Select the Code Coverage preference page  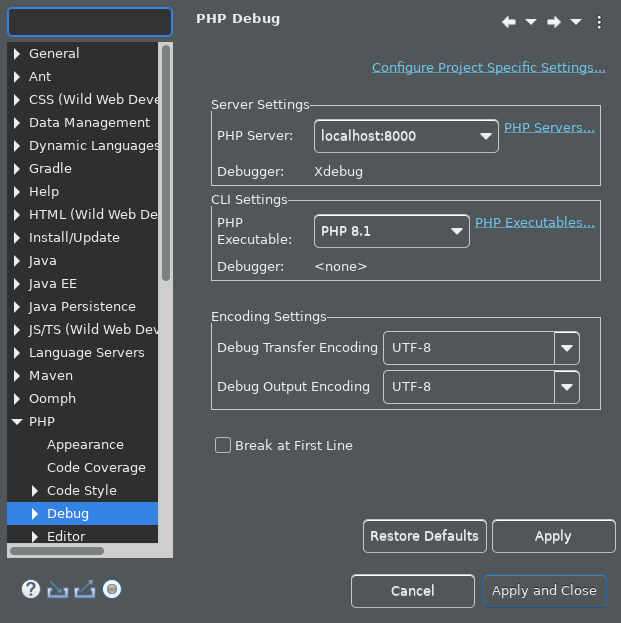(96, 468)
